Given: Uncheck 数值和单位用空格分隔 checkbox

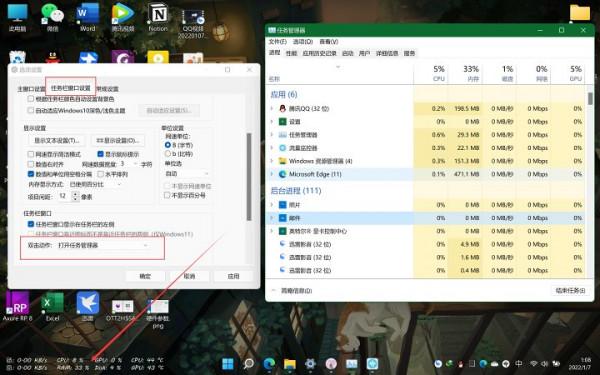Looking at the screenshot, I should tap(31, 174).
